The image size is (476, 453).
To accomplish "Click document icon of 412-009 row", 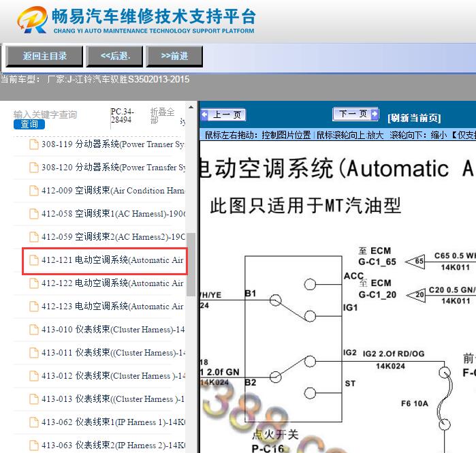I will 33,190.
